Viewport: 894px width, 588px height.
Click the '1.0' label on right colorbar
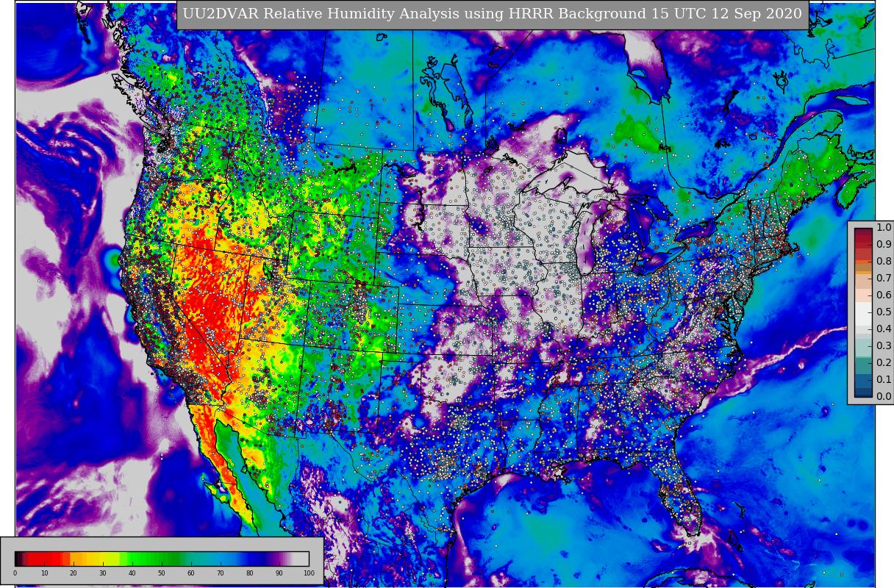tap(884, 228)
